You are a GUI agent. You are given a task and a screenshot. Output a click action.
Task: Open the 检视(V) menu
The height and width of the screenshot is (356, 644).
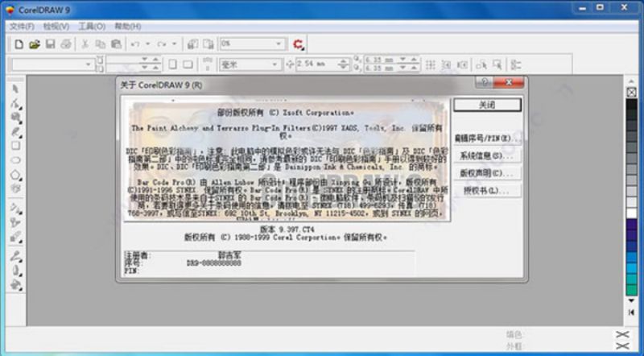click(56, 27)
